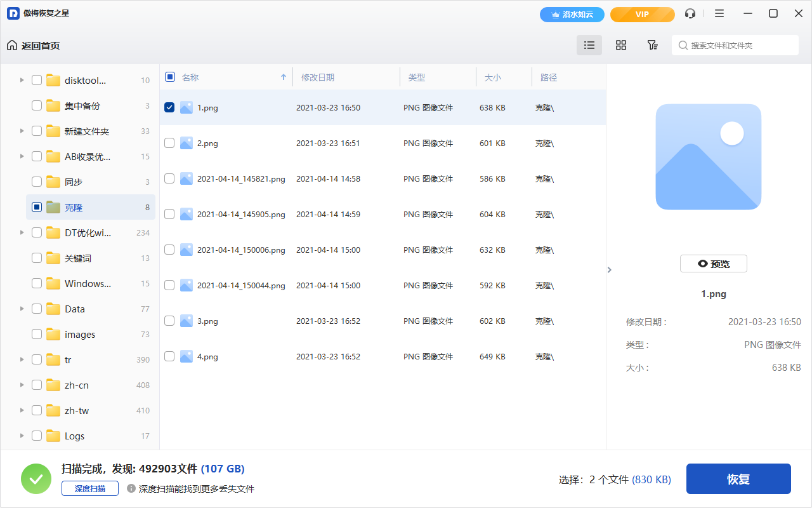Toggle the select-all checkbox in header
Image resolution: width=812 pixels, height=508 pixels.
click(x=169, y=77)
